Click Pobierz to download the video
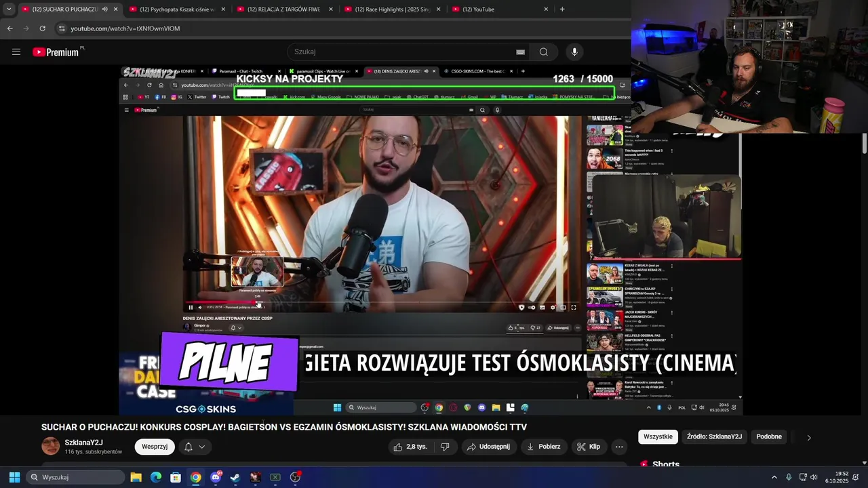 (544, 447)
